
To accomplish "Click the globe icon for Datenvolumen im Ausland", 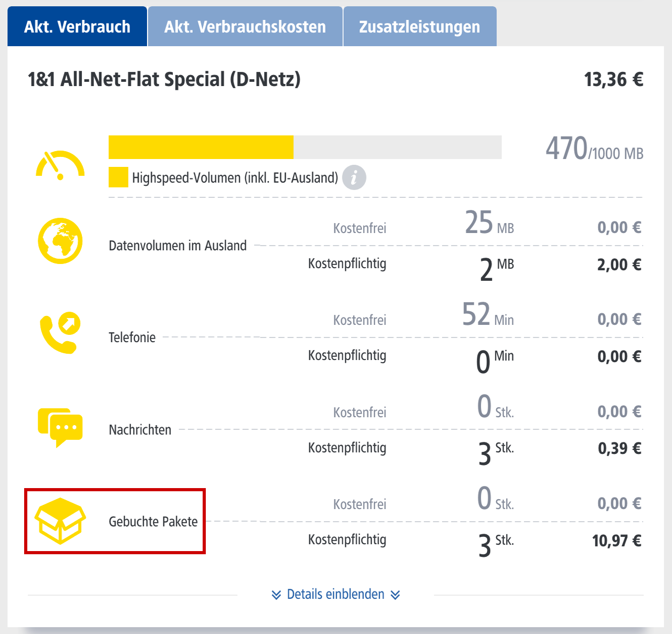I will tap(60, 241).
